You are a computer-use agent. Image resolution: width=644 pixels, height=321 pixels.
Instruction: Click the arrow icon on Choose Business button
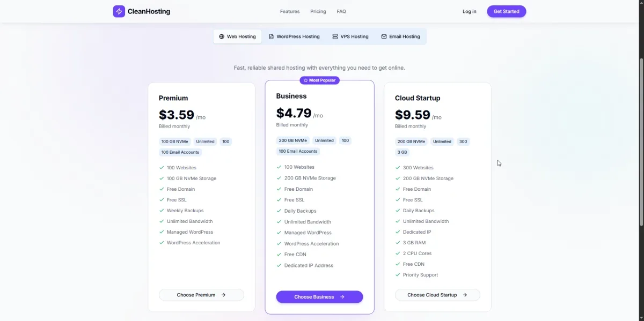[342, 297]
